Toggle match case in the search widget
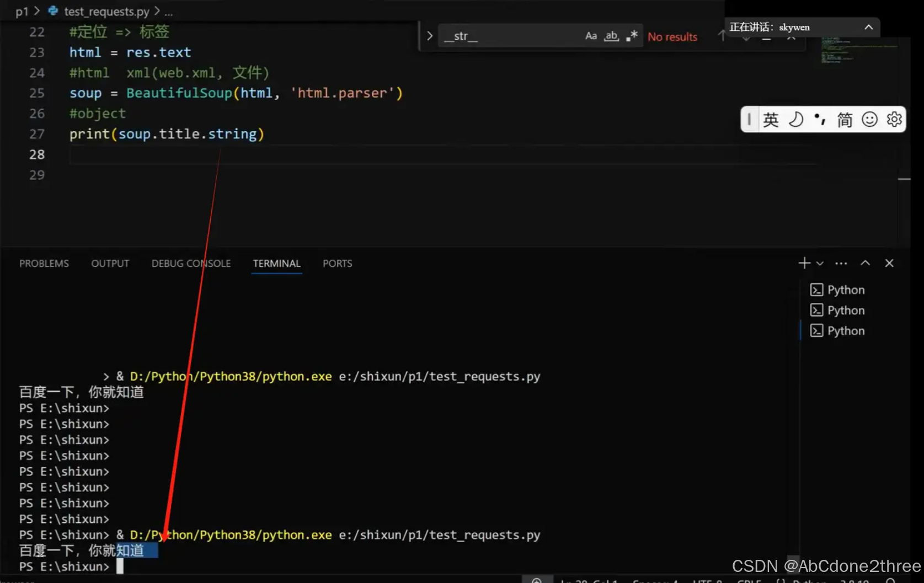The height and width of the screenshot is (583, 924). [x=591, y=36]
